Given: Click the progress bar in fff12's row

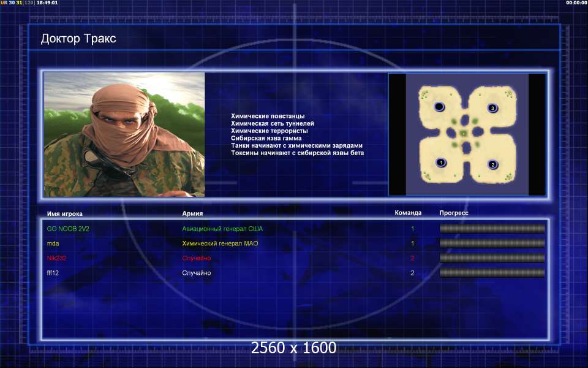Looking at the screenshot, I should click(492, 273).
